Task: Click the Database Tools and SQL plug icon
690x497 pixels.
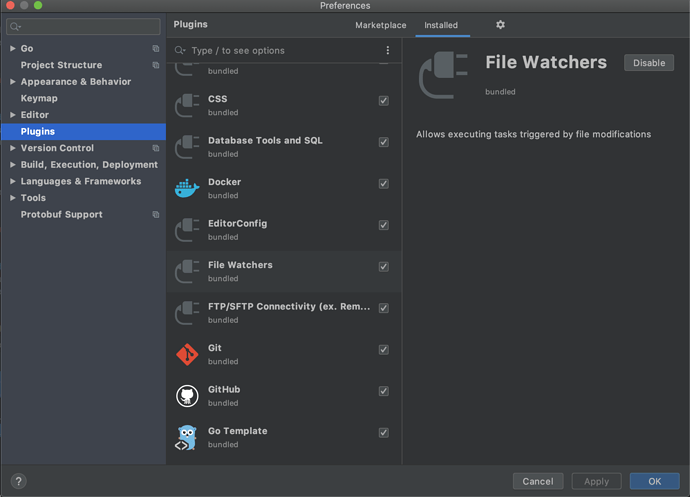Action: [187, 147]
